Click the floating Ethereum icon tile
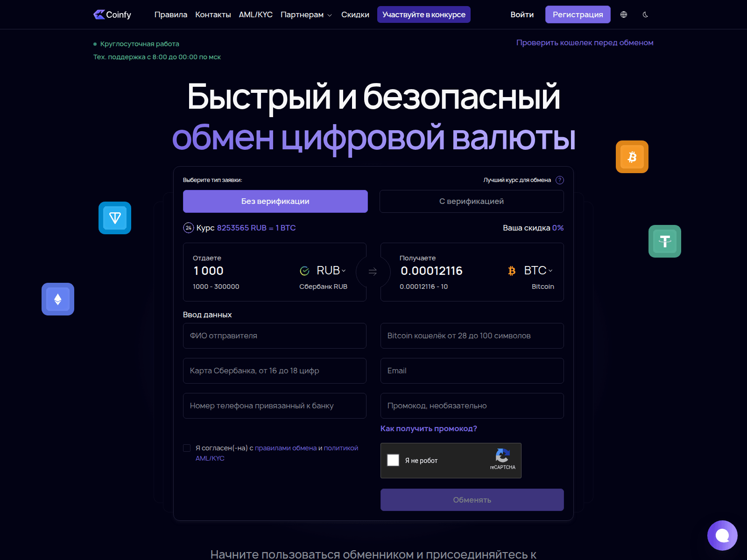Viewport: 747px width, 560px height. 58,299
